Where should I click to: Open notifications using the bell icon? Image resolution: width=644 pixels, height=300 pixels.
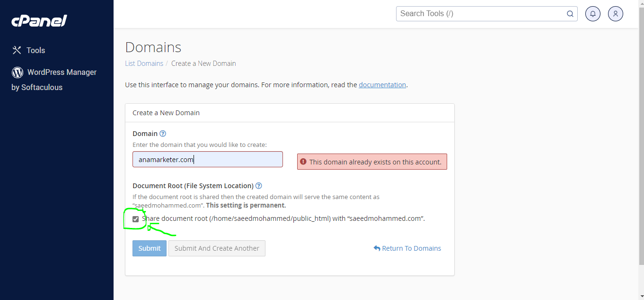click(593, 14)
